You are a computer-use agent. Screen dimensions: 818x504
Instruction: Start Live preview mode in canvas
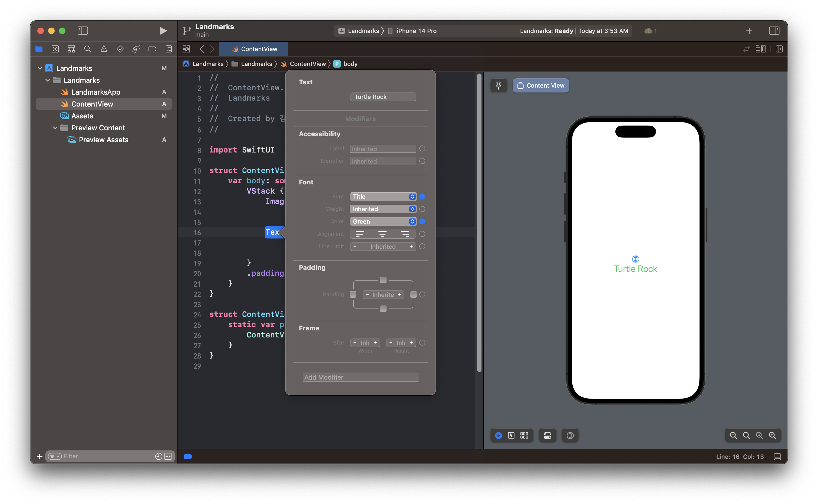(x=498, y=435)
